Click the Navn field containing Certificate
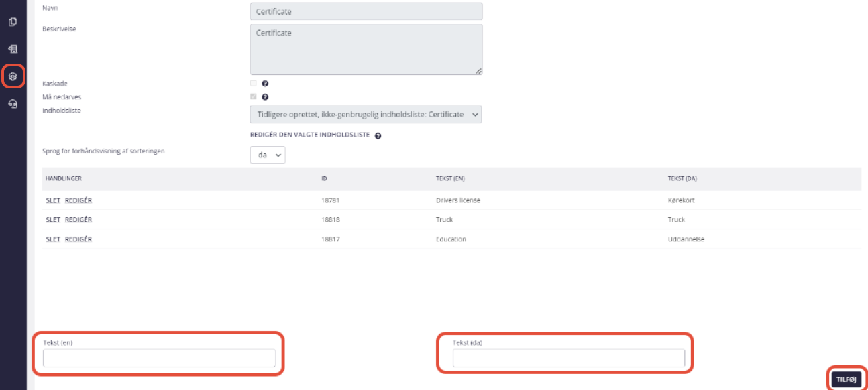 click(366, 11)
